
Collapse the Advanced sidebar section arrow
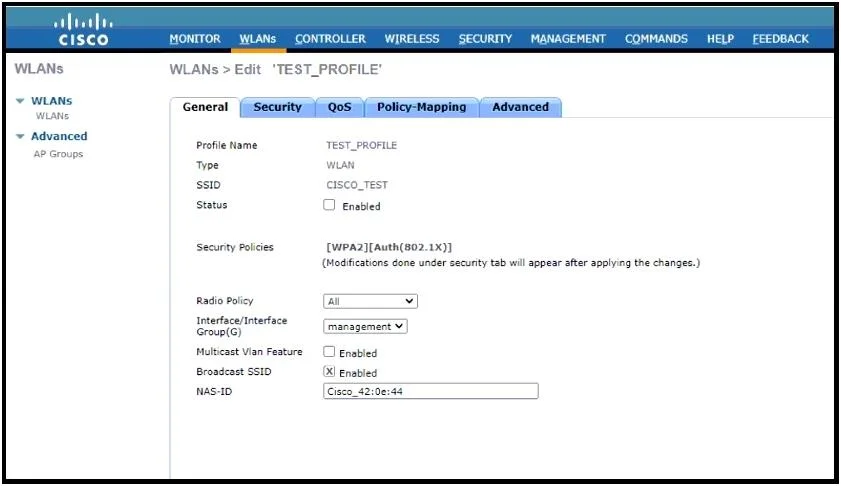20,136
